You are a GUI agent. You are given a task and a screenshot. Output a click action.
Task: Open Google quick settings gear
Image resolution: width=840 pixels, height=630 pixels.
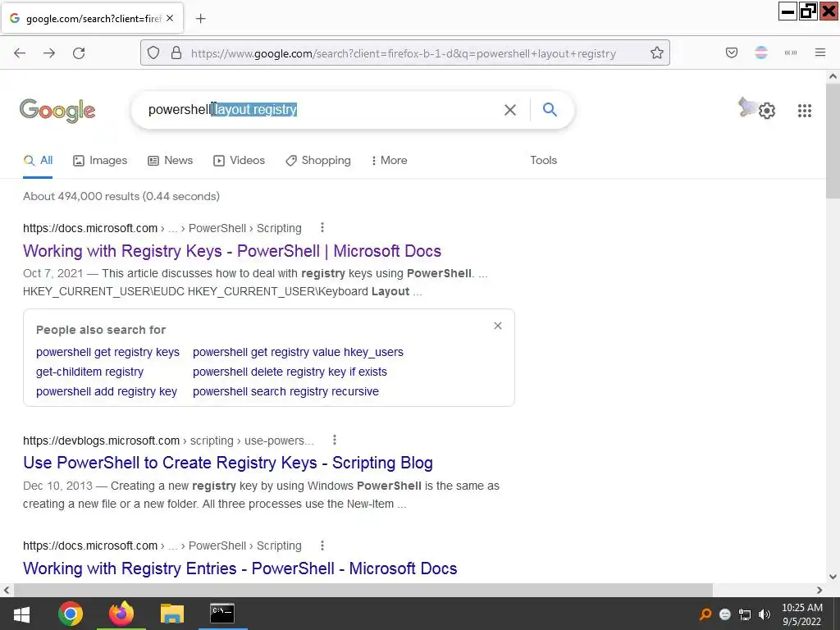coord(767,111)
